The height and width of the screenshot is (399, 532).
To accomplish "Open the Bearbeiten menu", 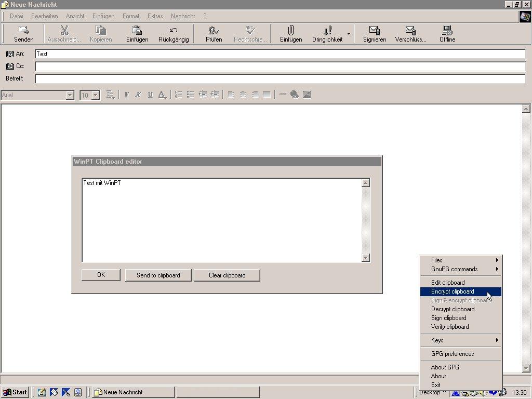I will 45,16.
